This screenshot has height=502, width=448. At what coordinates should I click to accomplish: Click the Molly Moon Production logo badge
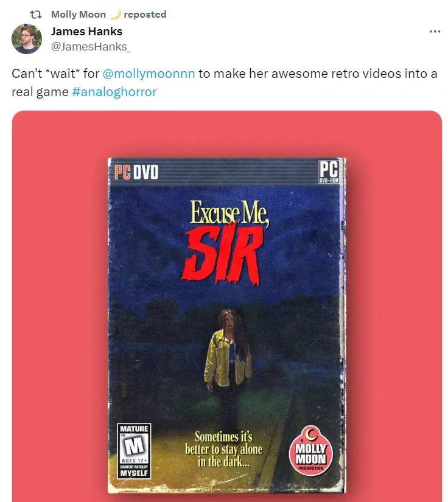310,451
